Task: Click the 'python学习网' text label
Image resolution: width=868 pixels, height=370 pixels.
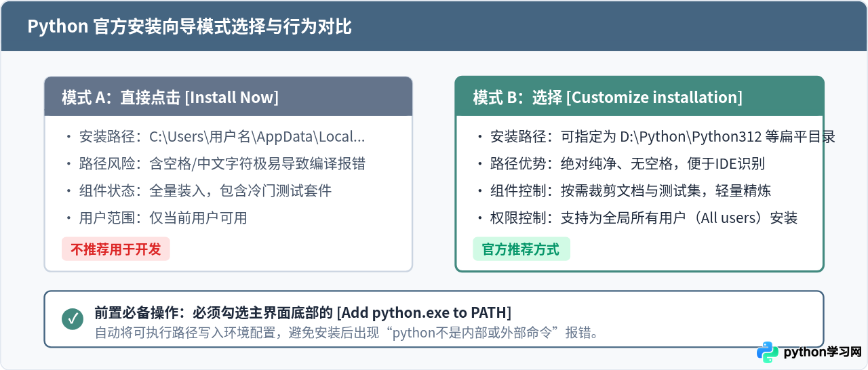Action: click(x=822, y=353)
